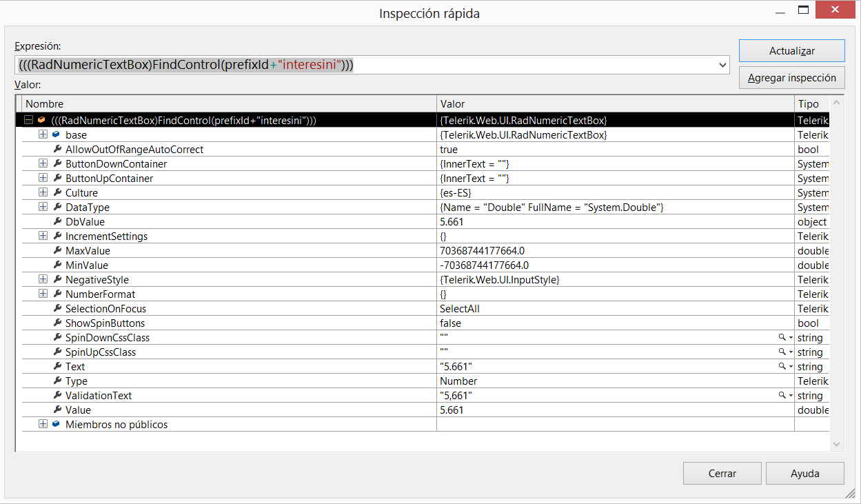Select the SelectionOnFocus value SelectAll

(460, 308)
